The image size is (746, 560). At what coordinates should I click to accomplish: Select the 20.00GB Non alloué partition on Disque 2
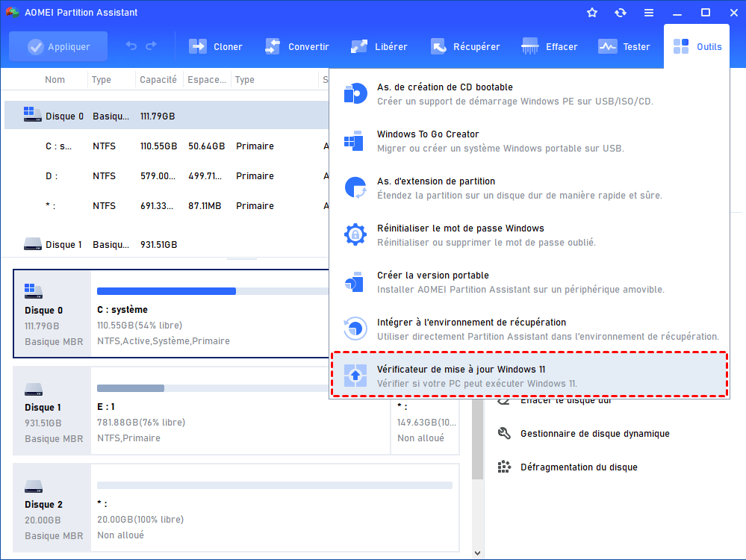point(275,508)
